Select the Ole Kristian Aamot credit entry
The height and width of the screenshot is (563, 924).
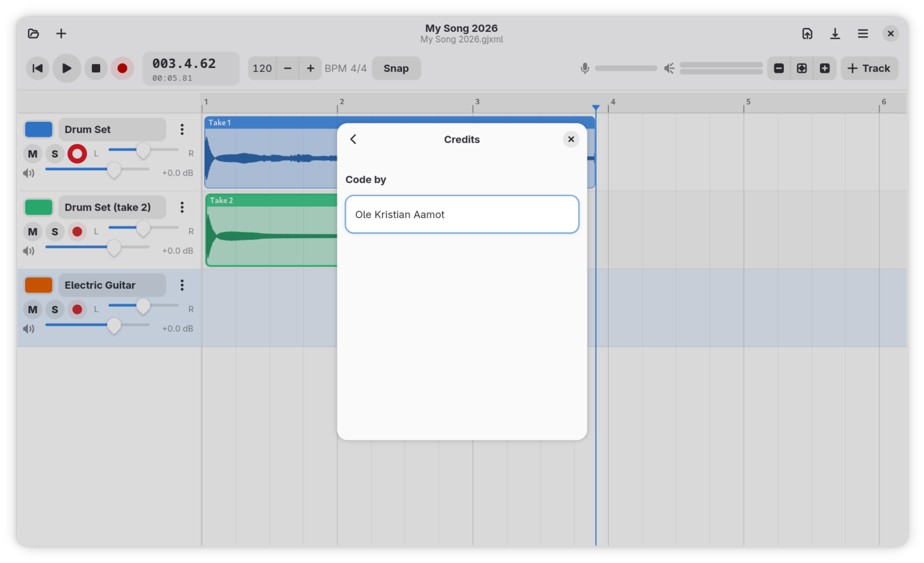pos(462,214)
